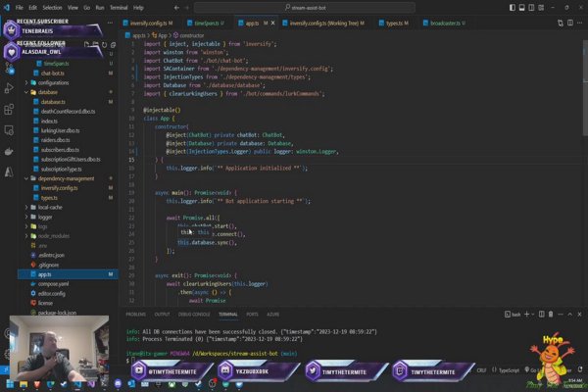Viewport: 588px width, 392px height.
Task: Show the Problems panel tab
Action: [x=136, y=315]
